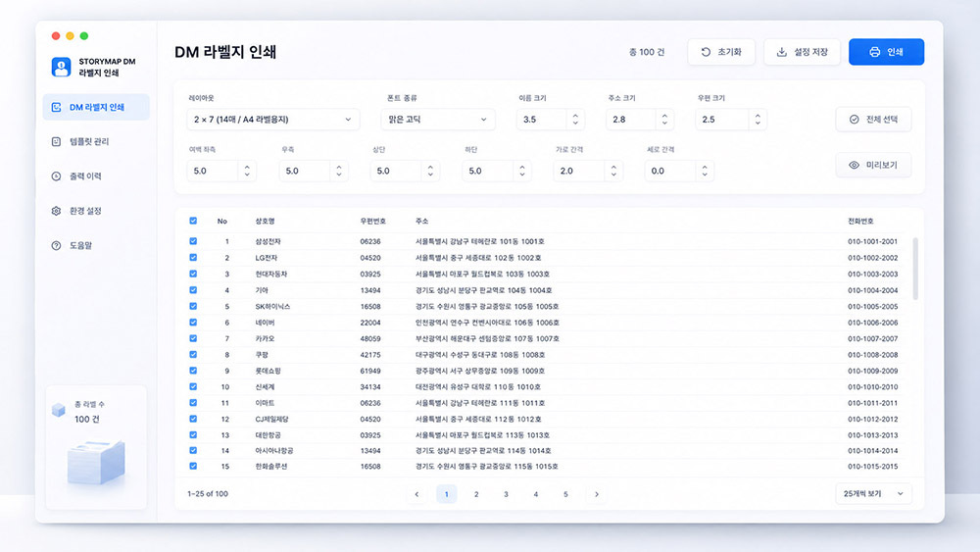The image size is (980, 552).
Task: Adjust the 우측 margin stepper arrows
Action: pyautogui.click(x=339, y=171)
